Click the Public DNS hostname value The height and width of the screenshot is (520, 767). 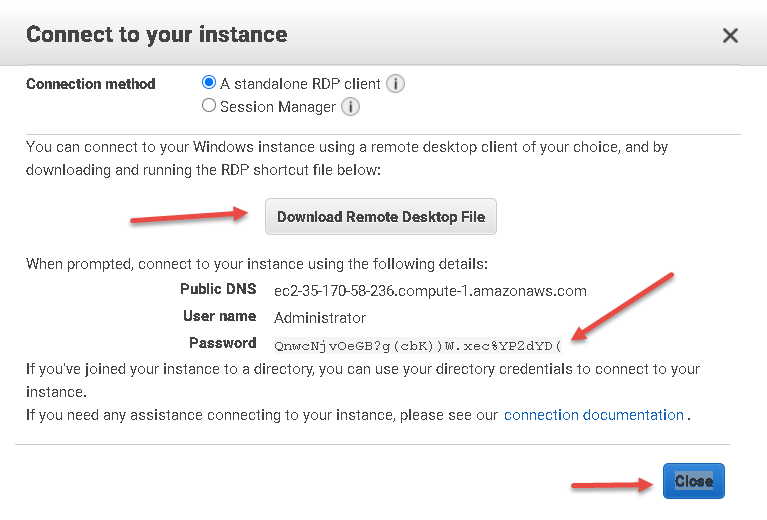[x=430, y=291]
